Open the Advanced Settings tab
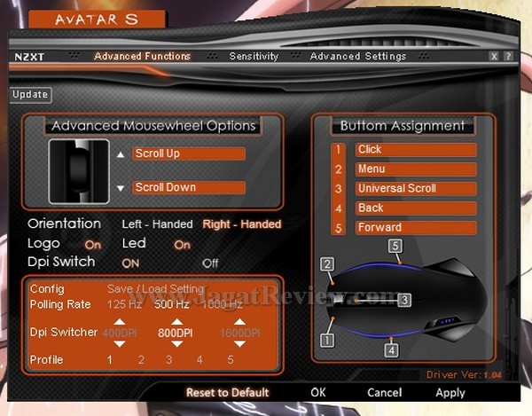Screen dimensions: 532x416 358,57
